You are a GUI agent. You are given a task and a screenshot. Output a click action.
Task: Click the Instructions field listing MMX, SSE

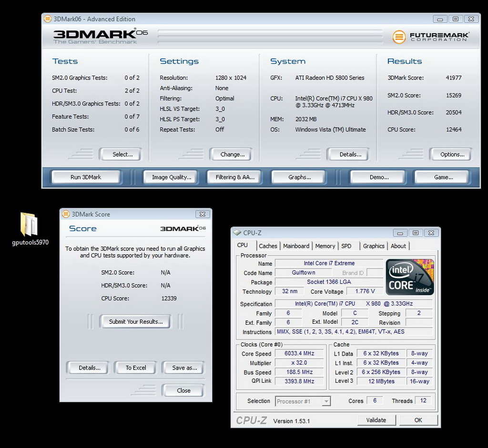tap(354, 332)
